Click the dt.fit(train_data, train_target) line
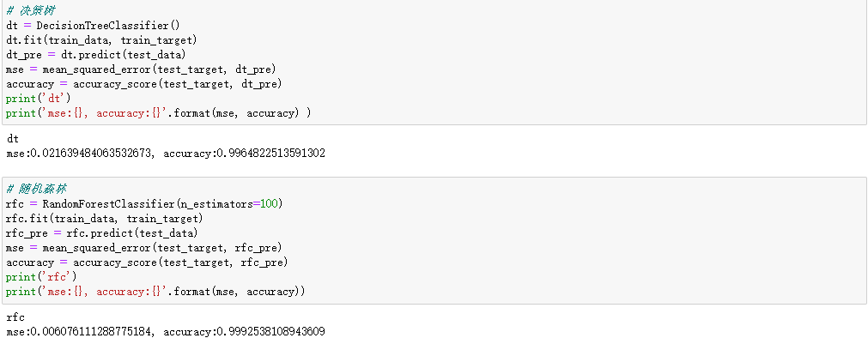This screenshot has height=344, width=868. point(101,40)
